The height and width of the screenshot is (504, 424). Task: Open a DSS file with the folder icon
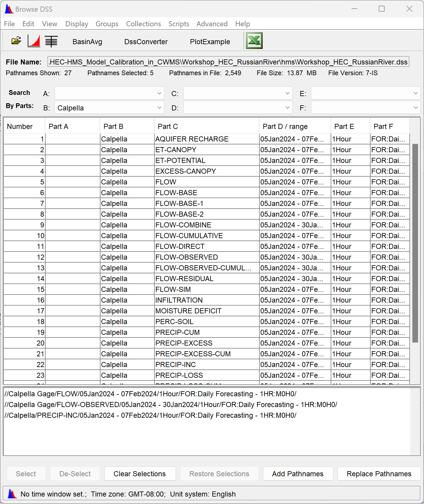tap(16, 41)
